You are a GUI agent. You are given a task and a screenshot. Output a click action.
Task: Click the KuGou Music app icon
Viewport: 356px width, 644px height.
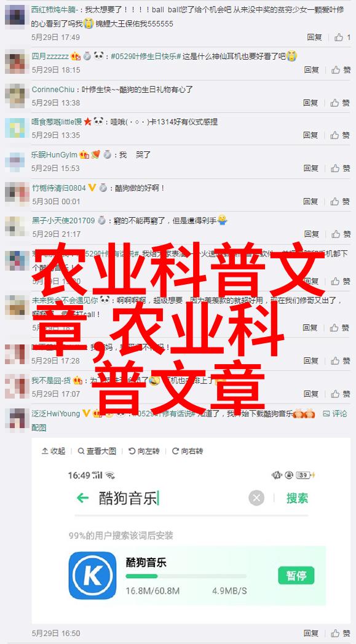point(92,575)
